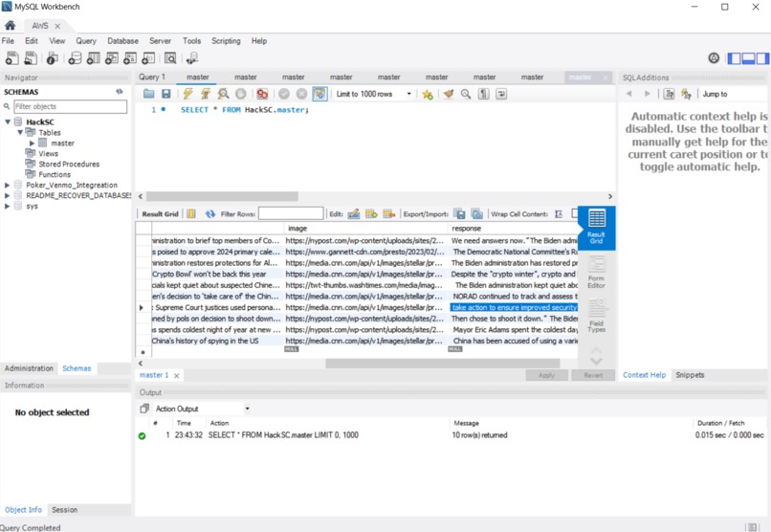Save the script in the query editor
The width and height of the screenshot is (771, 532).
pos(166,94)
